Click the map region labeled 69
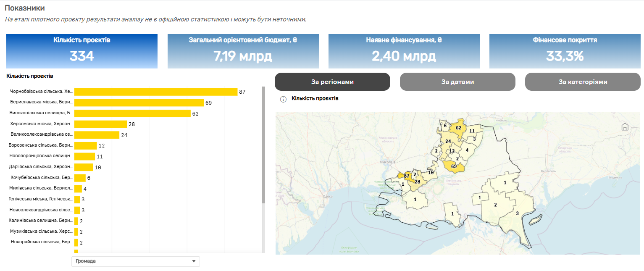Image resolution: width=644 pixels, height=271 pixels. pyautogui.click(x=454, y=167)
